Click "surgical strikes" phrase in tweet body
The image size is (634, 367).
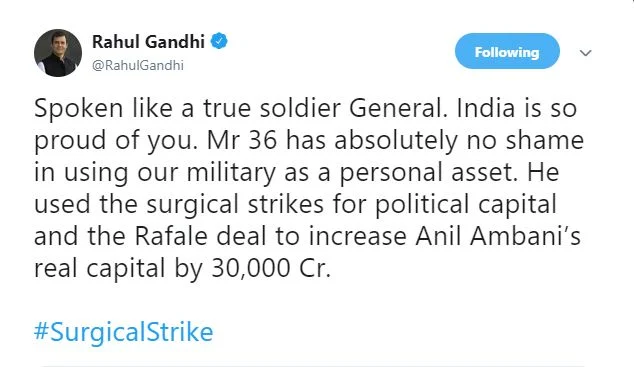click(x=235, y=204)
